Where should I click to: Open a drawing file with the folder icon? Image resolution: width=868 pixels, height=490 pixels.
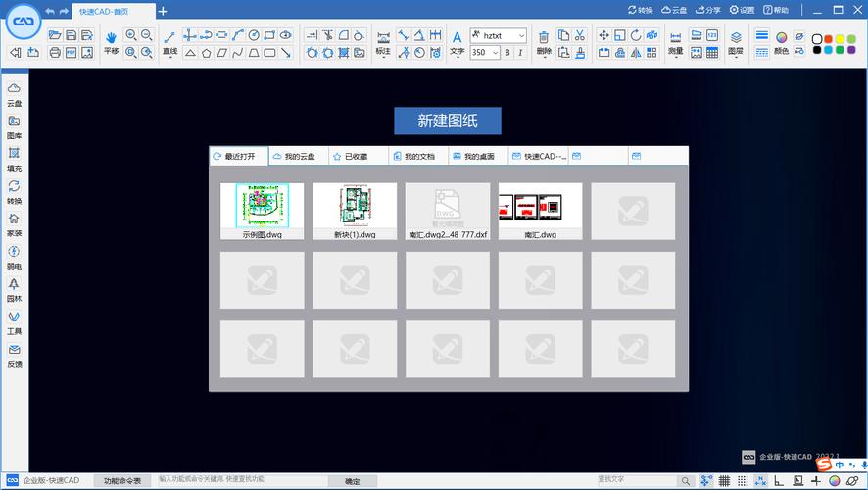pos(54,35)
